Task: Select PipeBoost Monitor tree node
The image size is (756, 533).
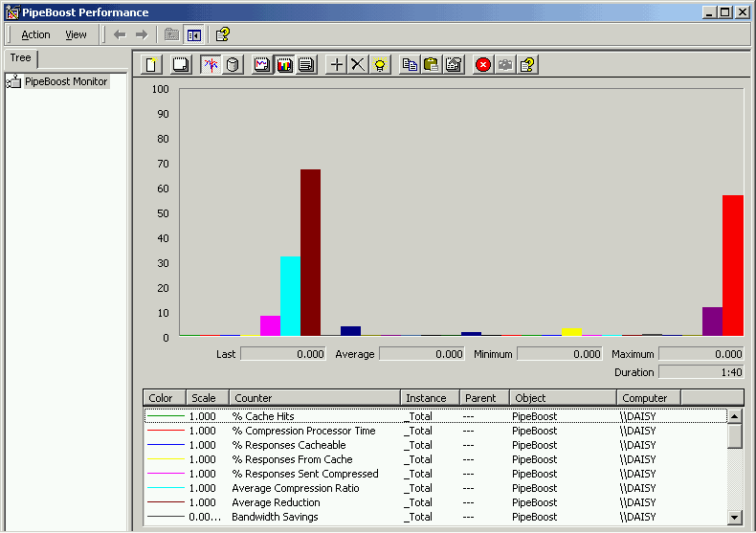Action: [65, 82]
